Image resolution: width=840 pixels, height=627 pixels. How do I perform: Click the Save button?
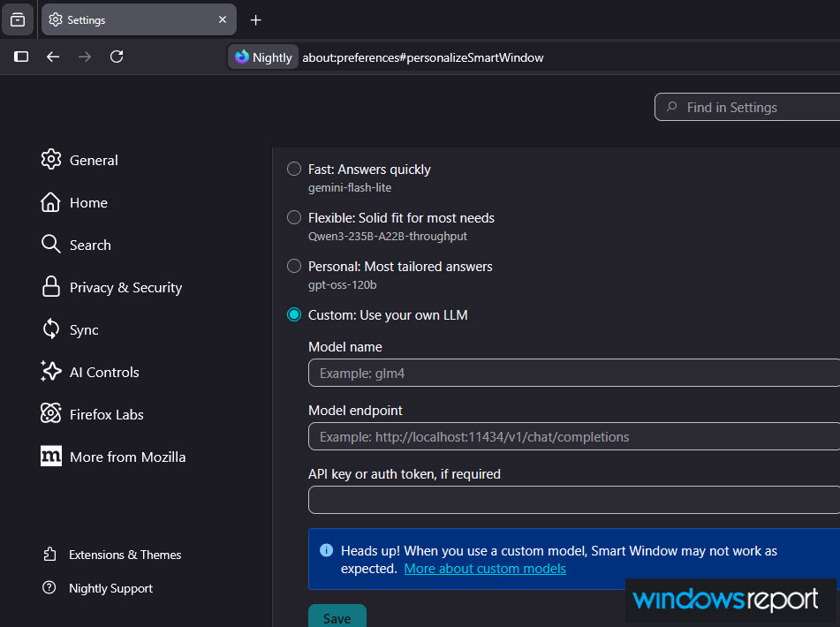point(337,616)
